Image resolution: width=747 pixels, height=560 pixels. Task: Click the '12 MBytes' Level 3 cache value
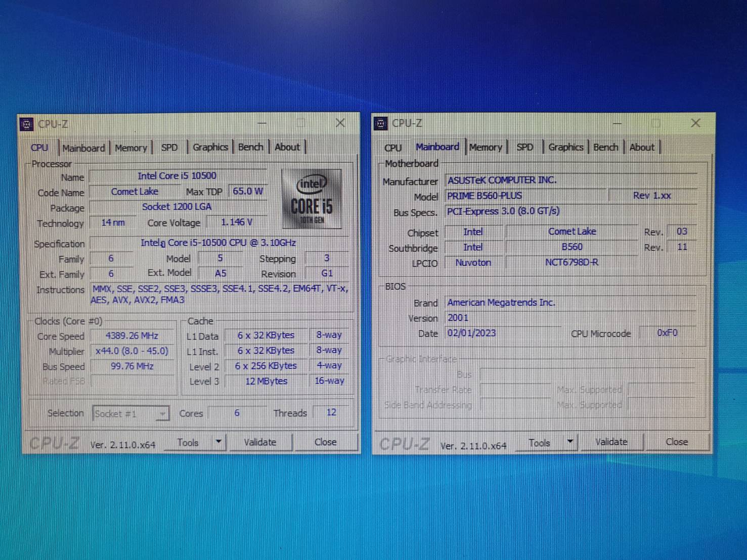266,381
